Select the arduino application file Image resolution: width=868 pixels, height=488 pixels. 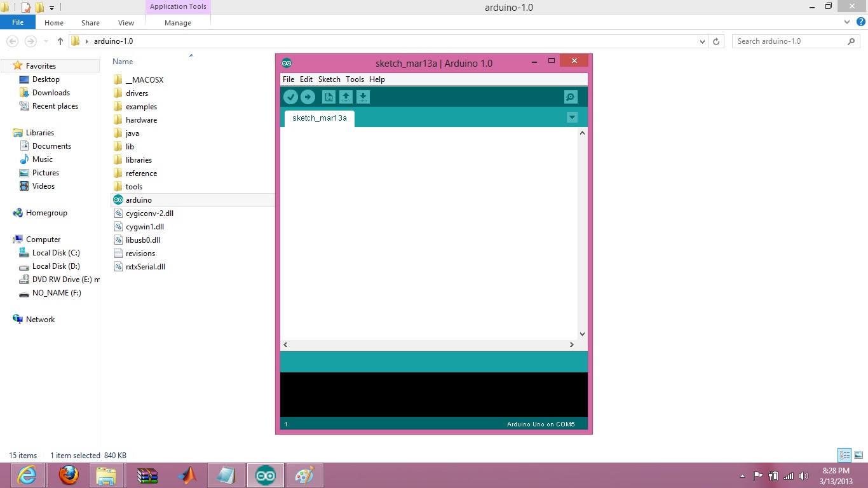click(x=139, y=200)
